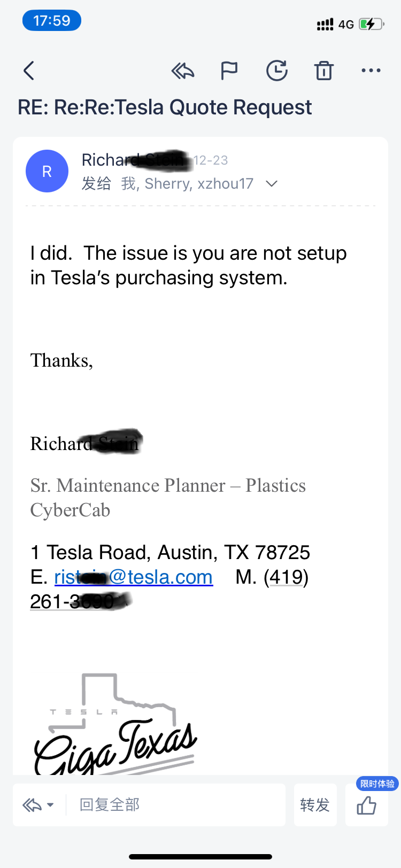Tap the email subject title

coord(165,107)
